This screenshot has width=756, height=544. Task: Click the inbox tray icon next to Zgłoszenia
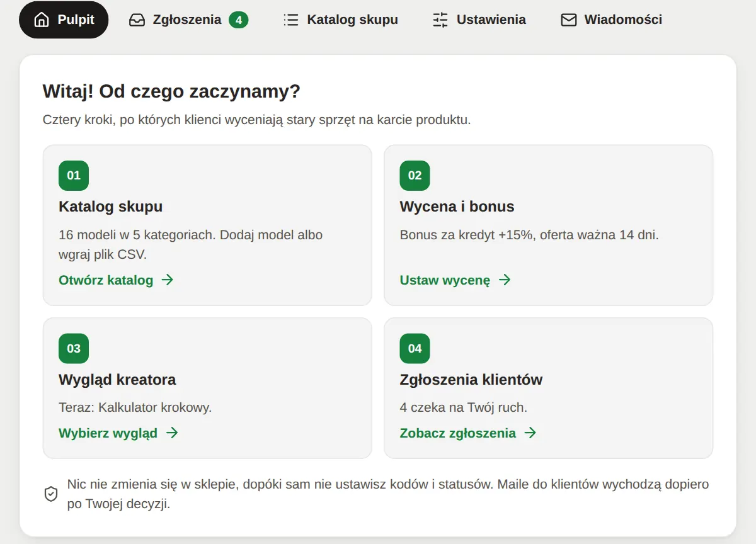click(137, 20)
